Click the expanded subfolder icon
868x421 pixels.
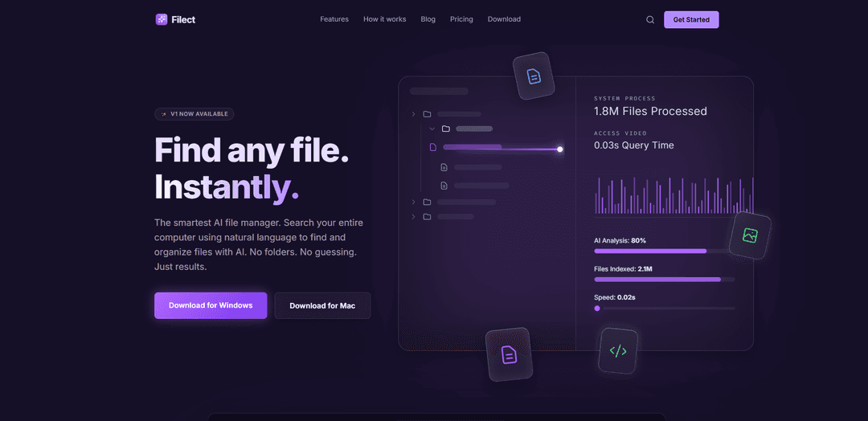click(445, 129)
